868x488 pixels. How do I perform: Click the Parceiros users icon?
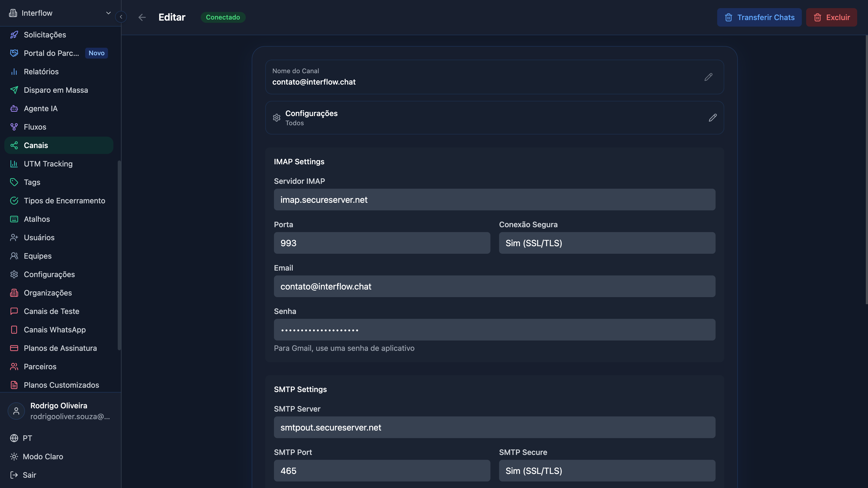click(14, 367)
